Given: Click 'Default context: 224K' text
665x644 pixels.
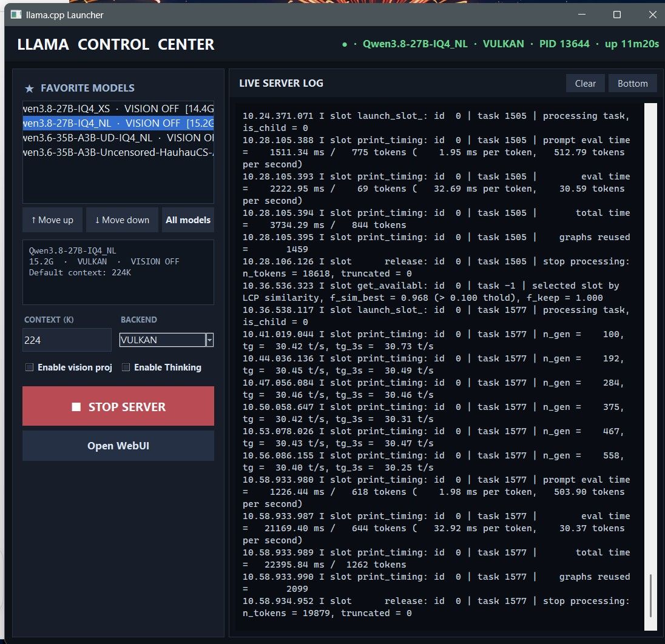Looking at the screenshot, I should point(79,273).
